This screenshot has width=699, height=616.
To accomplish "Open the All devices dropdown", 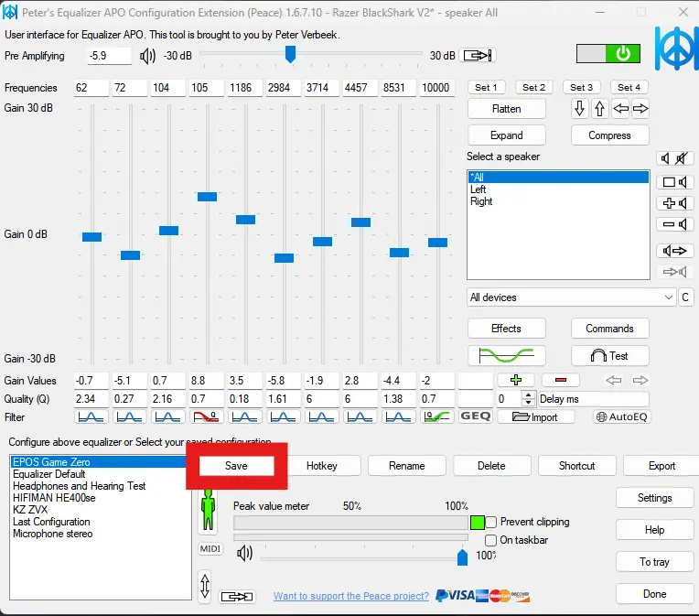I will coord(571,297).
